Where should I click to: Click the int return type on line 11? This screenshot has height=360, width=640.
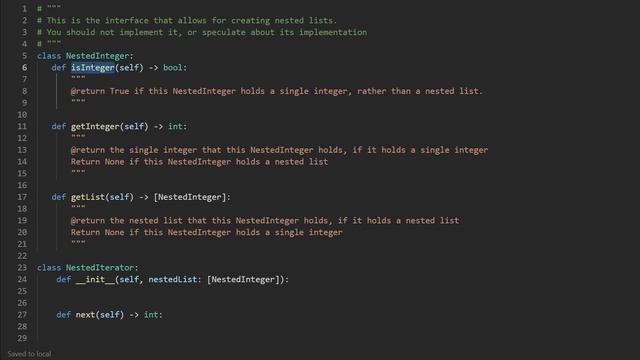[x=175, y=127]
